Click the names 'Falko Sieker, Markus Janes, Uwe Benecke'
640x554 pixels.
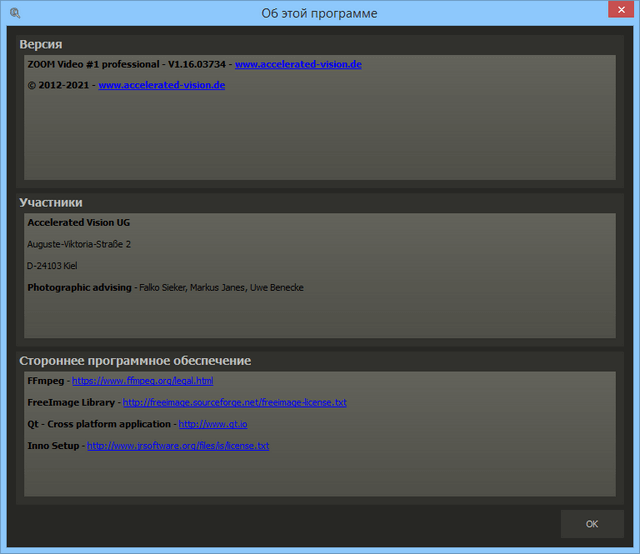[221, 288]
